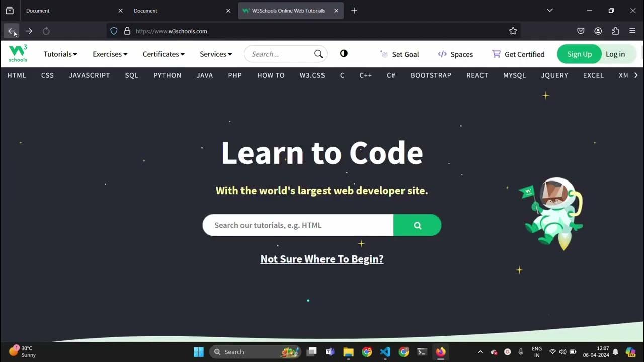Open the Spaces link
This screenshot has width=644, height=362.
pos(455,54)
